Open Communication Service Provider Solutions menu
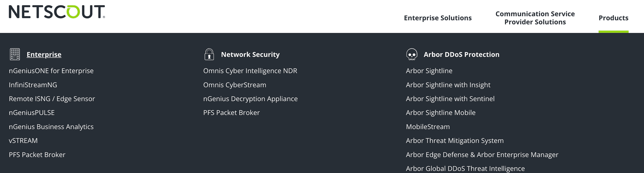 coord(535,18)
